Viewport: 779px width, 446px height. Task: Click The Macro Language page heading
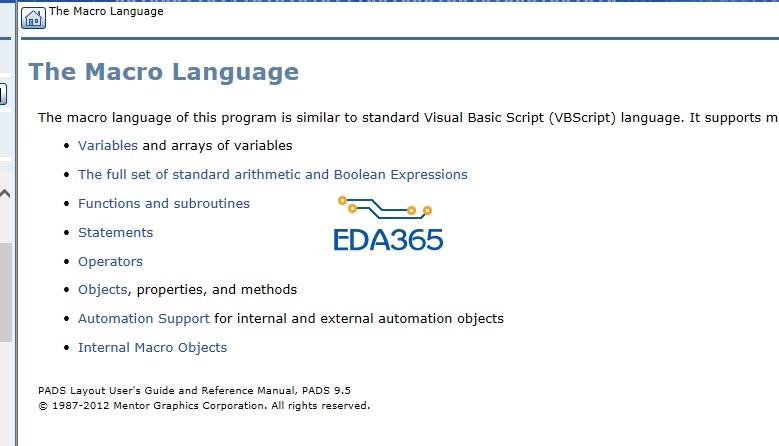pos(163,72)
